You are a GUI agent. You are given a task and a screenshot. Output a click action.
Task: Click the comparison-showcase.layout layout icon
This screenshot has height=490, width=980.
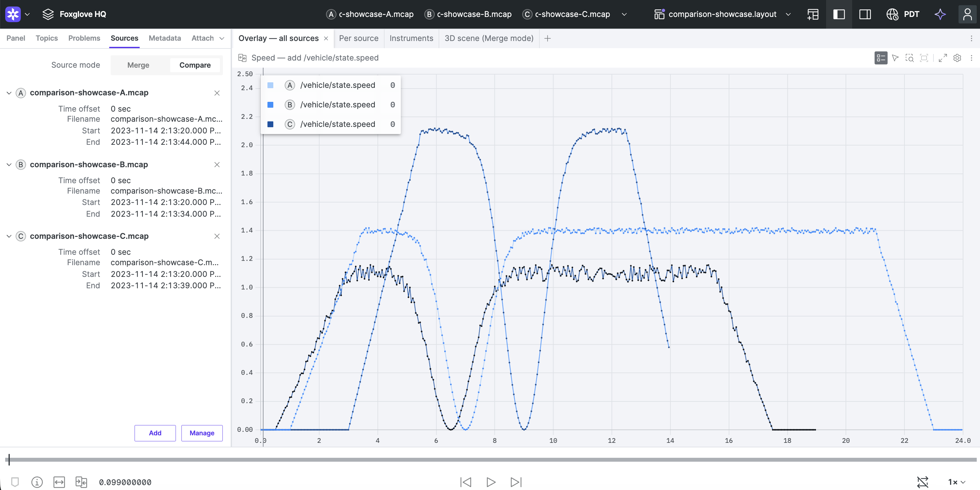659,14
